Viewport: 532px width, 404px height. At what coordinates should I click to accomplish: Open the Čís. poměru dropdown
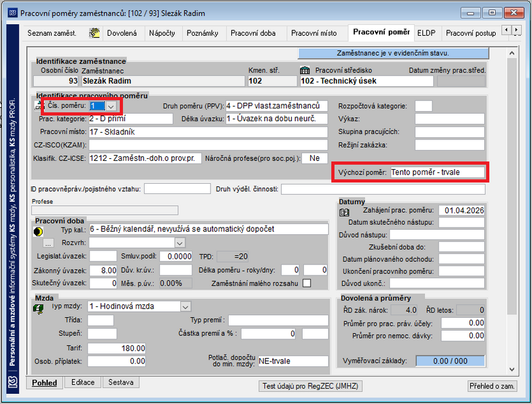110,106
